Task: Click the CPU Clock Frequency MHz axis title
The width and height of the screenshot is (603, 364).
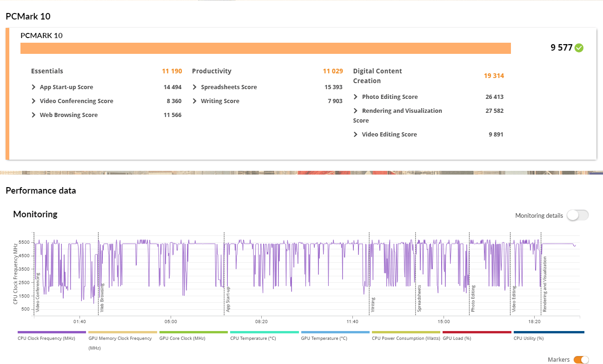Action: click(15, 274)
